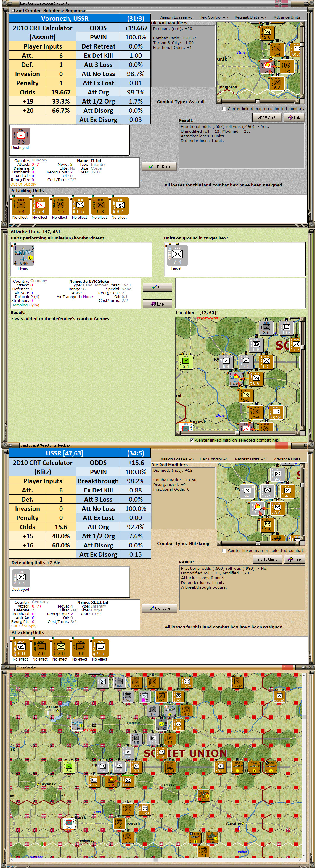Select the 4th GD Arm 9-5 attacking unit
315x868 pixels.
(100, 648)
